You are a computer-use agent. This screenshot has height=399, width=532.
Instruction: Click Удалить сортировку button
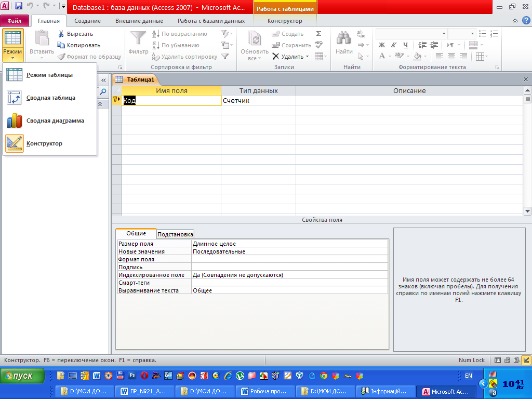tap(184, 57)
